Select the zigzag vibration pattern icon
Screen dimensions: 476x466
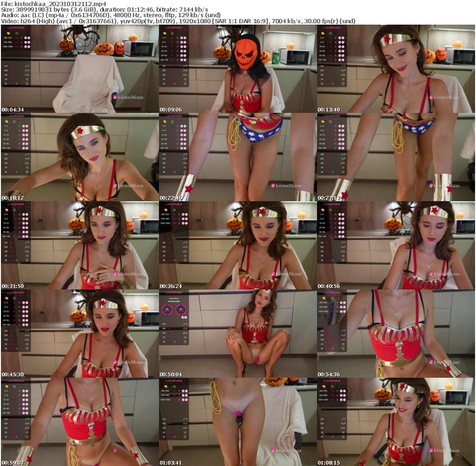(x=26, y=71)
